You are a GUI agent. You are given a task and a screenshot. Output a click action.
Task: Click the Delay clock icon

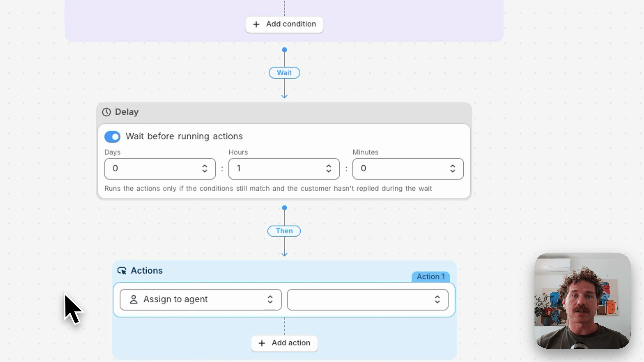[x=106, y=112]
